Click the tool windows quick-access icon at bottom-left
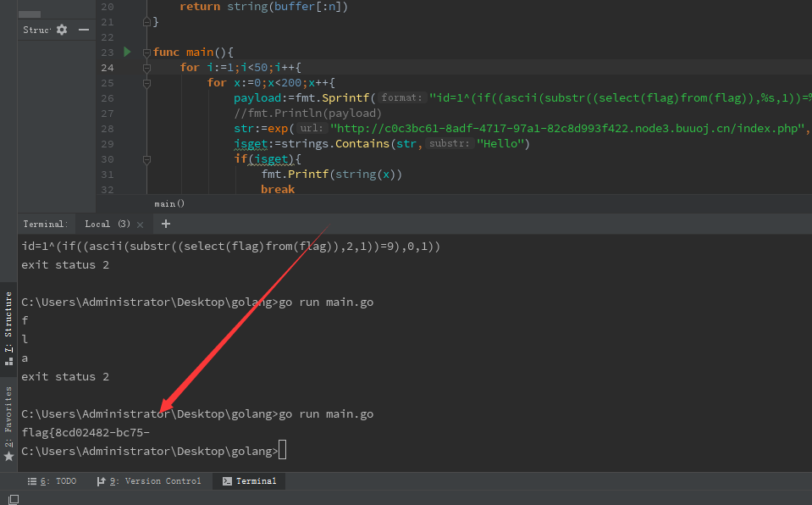 14,499
